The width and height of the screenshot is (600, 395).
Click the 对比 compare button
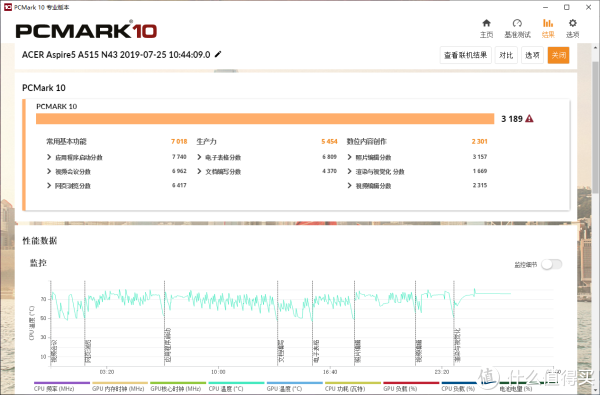506,55
